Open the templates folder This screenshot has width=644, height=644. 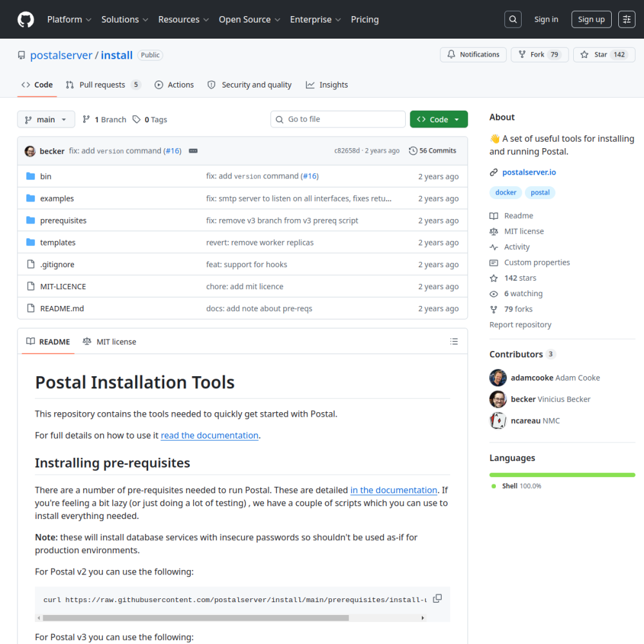(58, 242)
